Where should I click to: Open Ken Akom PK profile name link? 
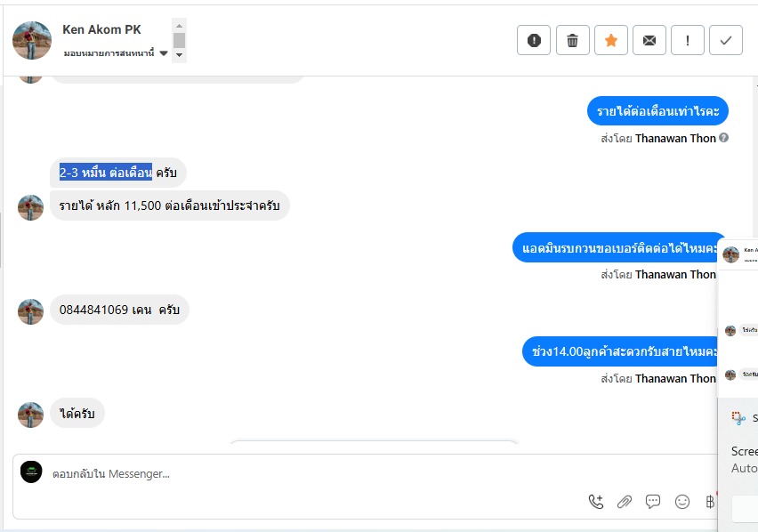(101, 29)
